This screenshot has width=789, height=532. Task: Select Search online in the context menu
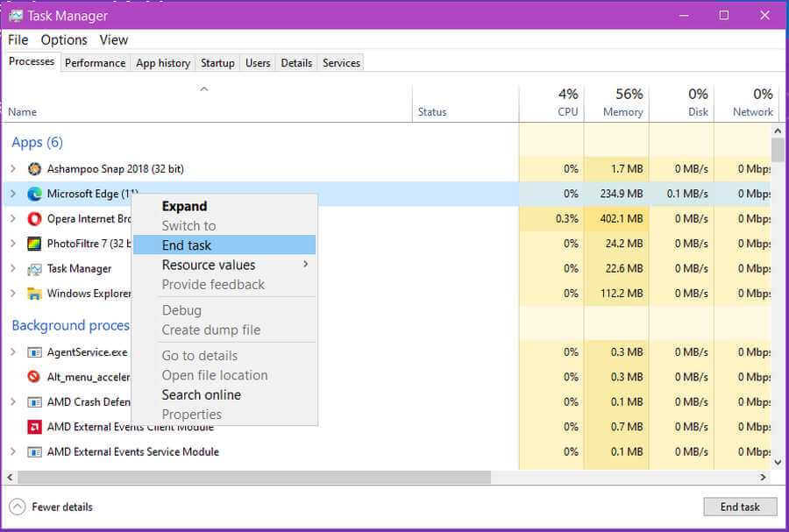201,394
